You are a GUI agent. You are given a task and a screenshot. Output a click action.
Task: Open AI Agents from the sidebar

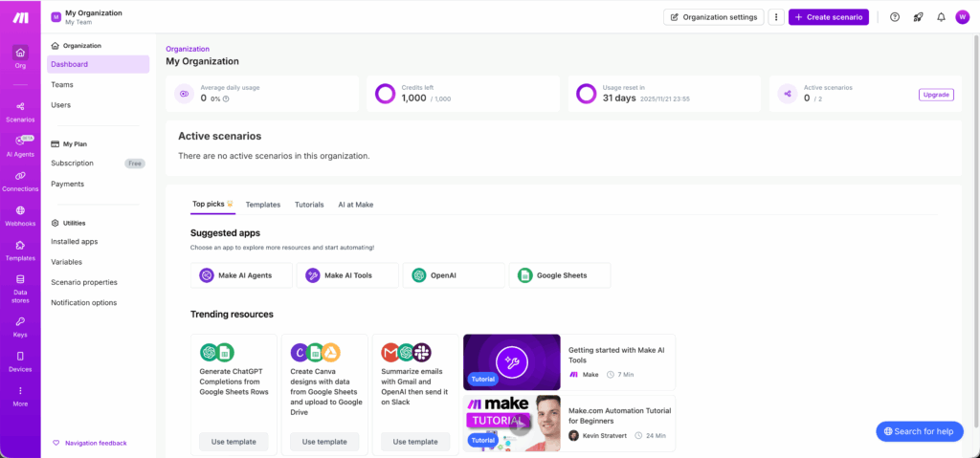pyautogui.click(x=20, y=145)
